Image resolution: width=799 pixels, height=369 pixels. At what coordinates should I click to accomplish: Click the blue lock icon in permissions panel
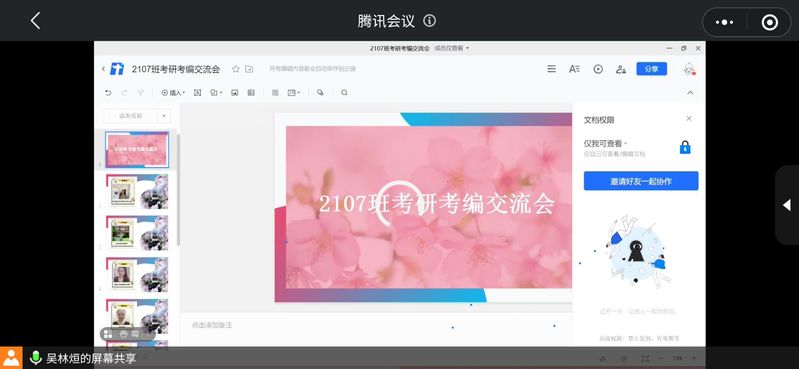[685, 147]
